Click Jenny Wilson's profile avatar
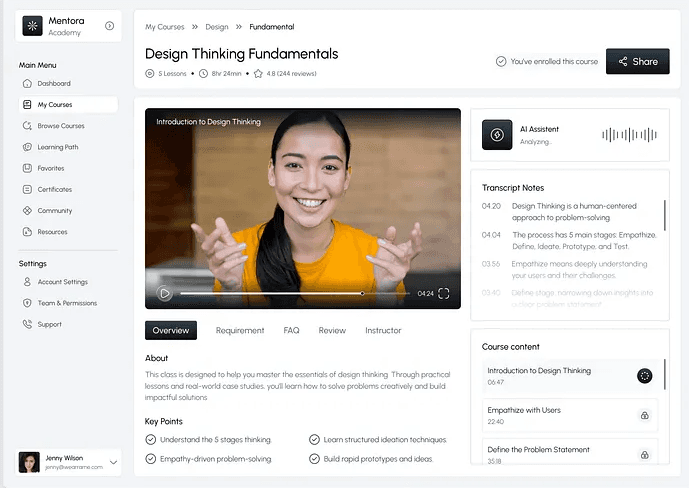Viewport: 689px width, 488px height. [x=29, y=462]
